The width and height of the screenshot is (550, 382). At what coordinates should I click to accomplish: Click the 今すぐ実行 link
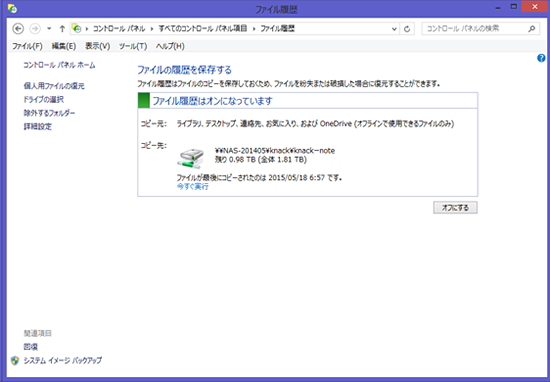[193, 187]
